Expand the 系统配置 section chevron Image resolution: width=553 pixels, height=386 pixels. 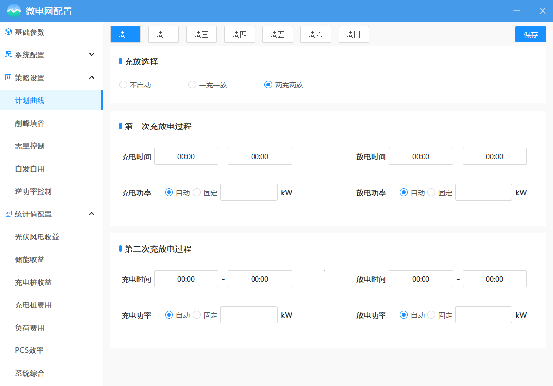coord(91,55)
